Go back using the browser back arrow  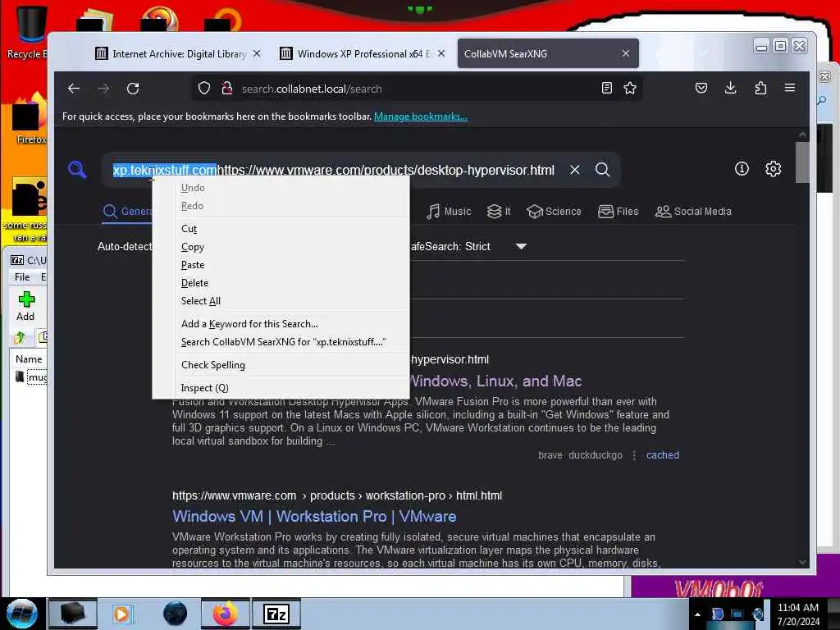pyautogui.click(x=74, y=89)
